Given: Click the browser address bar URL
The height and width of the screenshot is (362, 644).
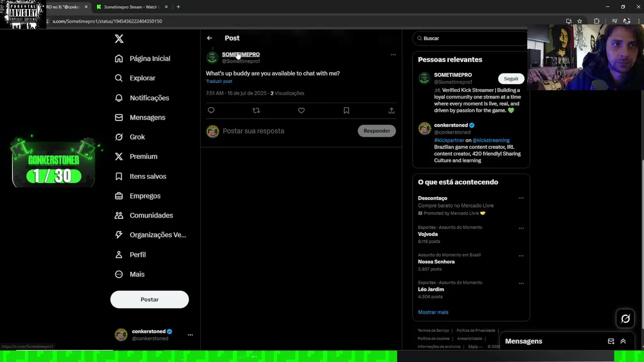Looking at the screenshot, I should coord(107,22).
